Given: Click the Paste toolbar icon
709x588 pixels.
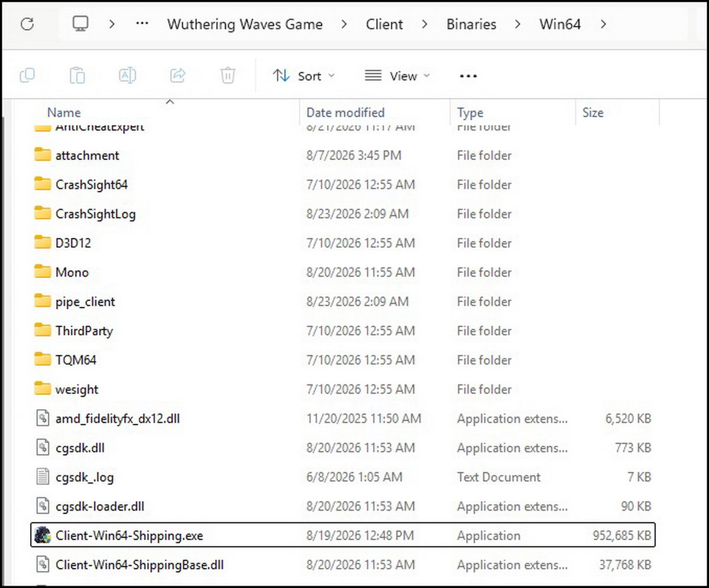Looking at the screenshot, I should (77, 76).
